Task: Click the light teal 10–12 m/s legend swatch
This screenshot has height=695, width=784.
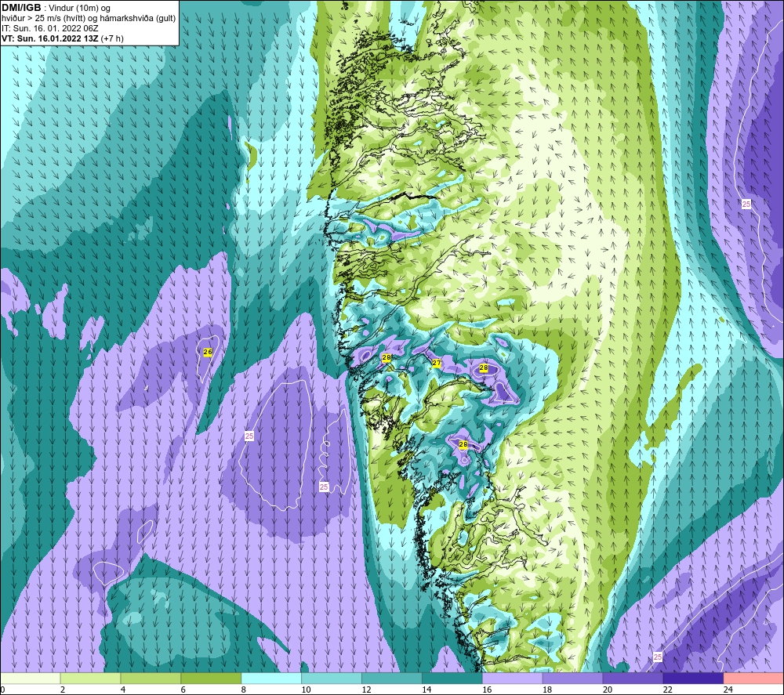Action: click(x=332, y=678)
